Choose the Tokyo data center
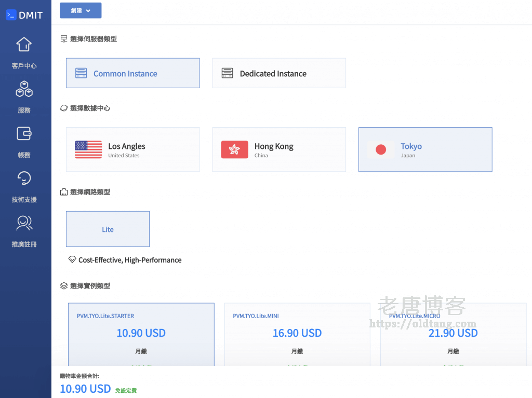Screen dimensions: 532x398 click(425, 149)
